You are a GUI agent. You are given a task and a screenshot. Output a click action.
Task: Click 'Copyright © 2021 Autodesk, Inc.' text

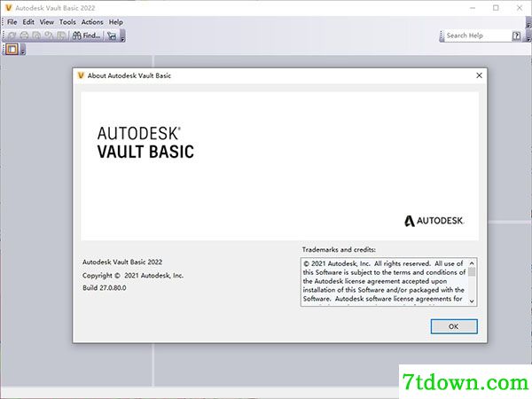133,276
